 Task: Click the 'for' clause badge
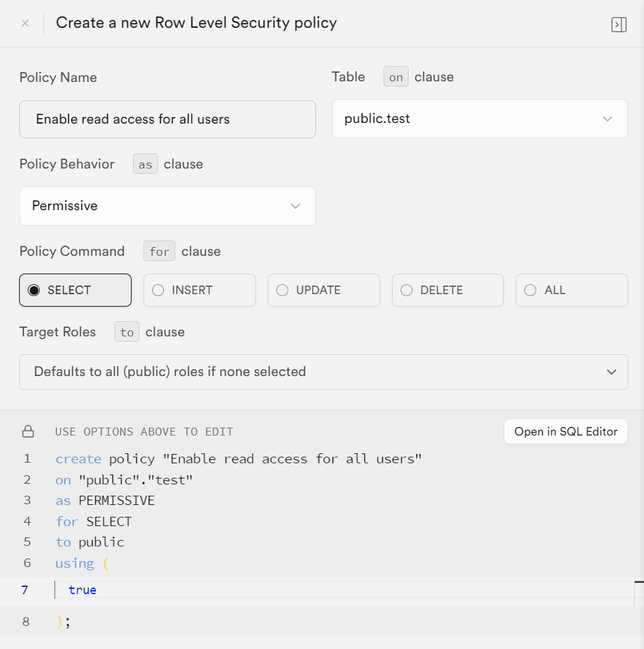tap(159, 251)
